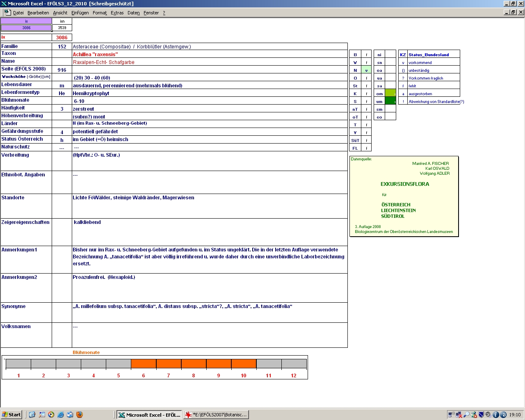Open the Extras menu
The width and height of the screenshot is (525, 420).
point(117,13)
